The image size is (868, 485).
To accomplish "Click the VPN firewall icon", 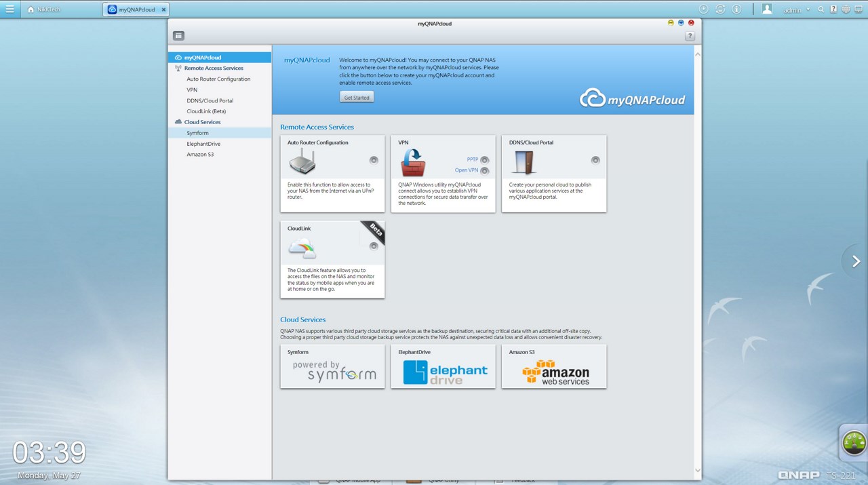I will click(x=413, y=163).
